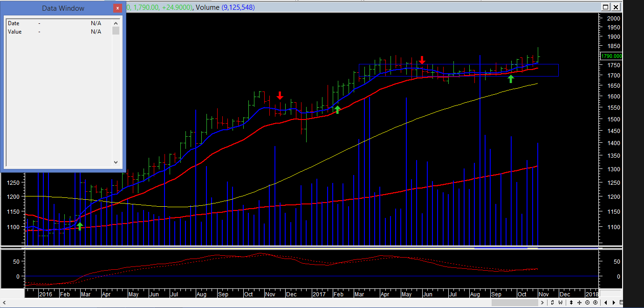Zoom out with the minus magnifier icon
Screen dimensions: 644x308
pyautogui.click(x=587, y=302)
